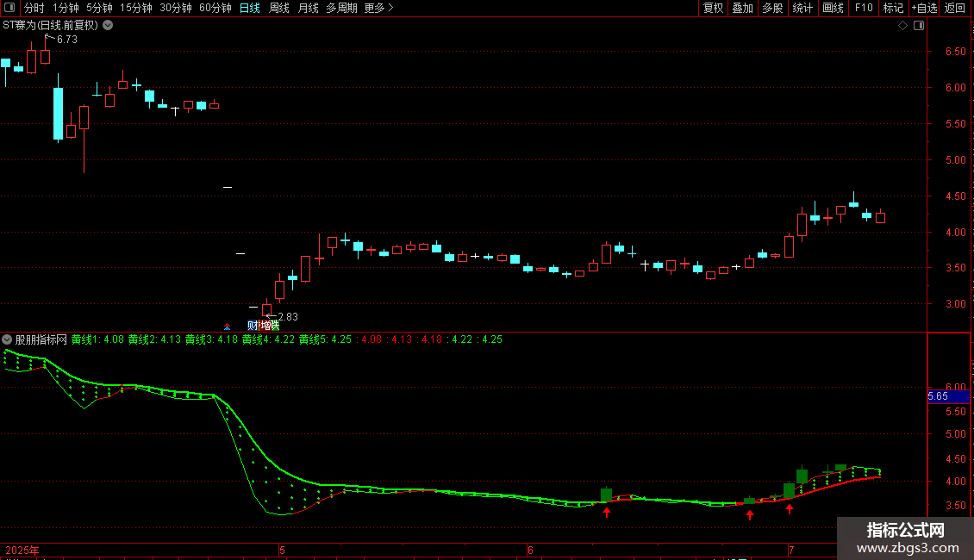Switch to 分时 intraday view

(34, 8)
